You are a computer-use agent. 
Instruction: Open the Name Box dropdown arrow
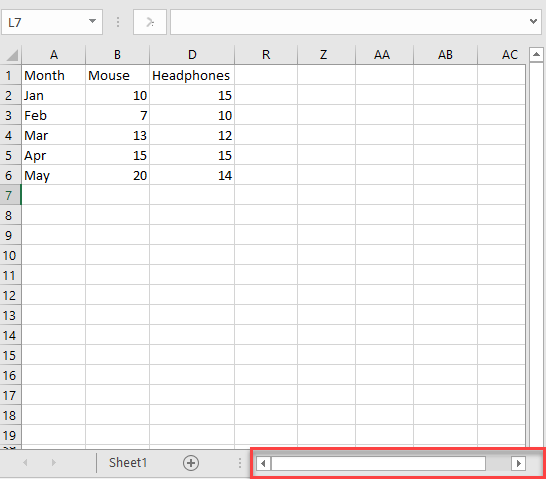coord(92,22)
